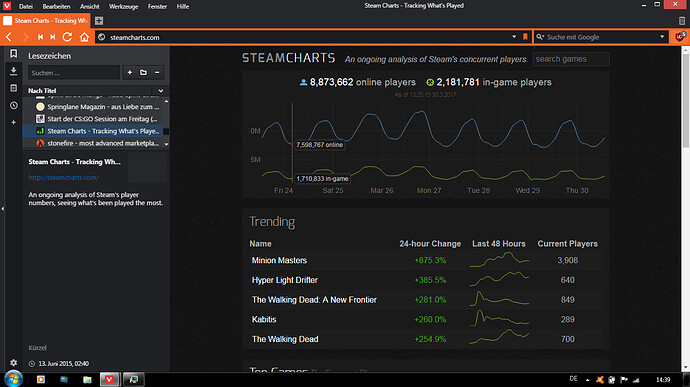Screen dimensions: 690x387
Task: Open the closed tabs trash icon
Action: [x=682, y=21]
